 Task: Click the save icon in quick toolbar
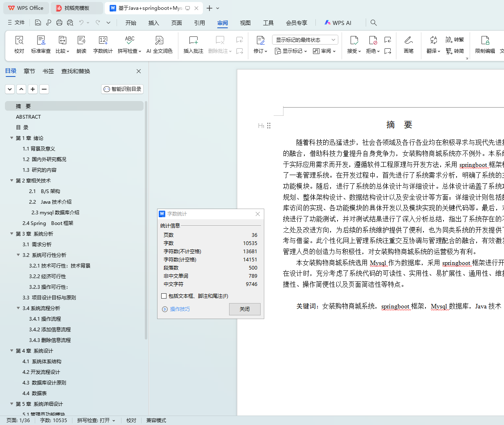coord(38,22)
